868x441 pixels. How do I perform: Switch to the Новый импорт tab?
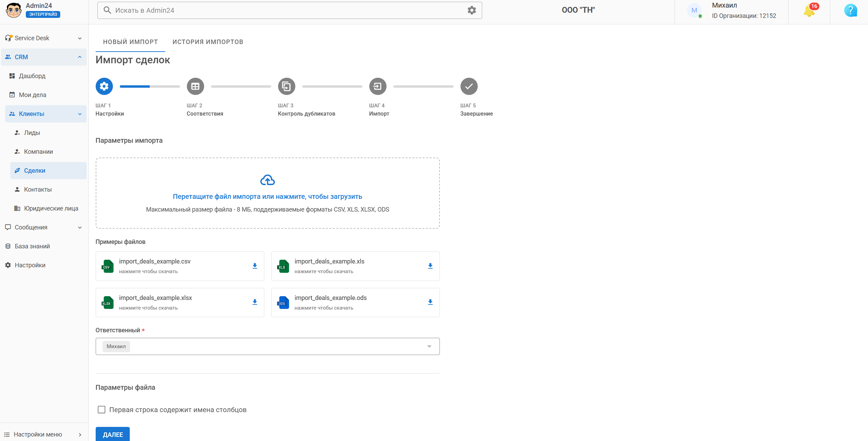tap(130, 42)
